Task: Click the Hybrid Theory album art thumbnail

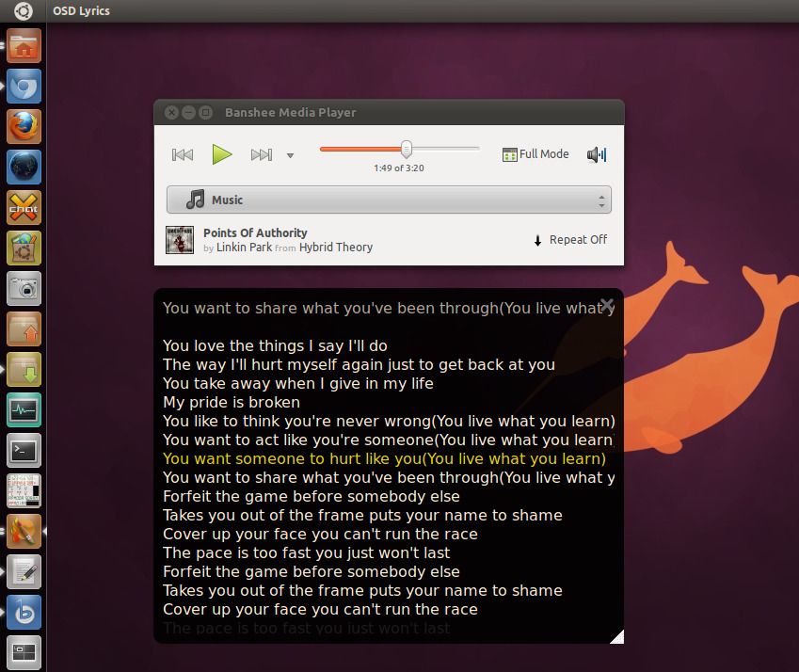Action: (180, 240)
